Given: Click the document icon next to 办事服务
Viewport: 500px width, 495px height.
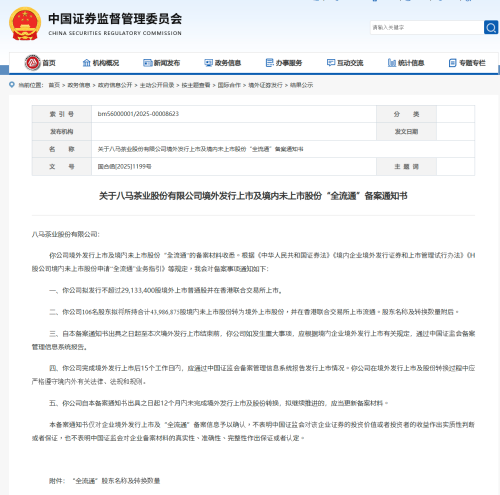Looking at the screenshot, I should pos(269,63).
